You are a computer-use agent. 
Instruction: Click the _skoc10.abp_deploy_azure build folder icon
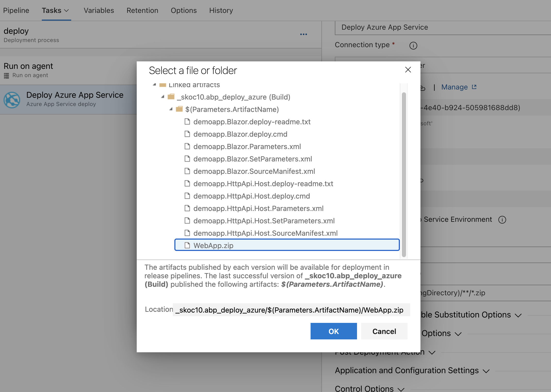(x=171, y=97)
